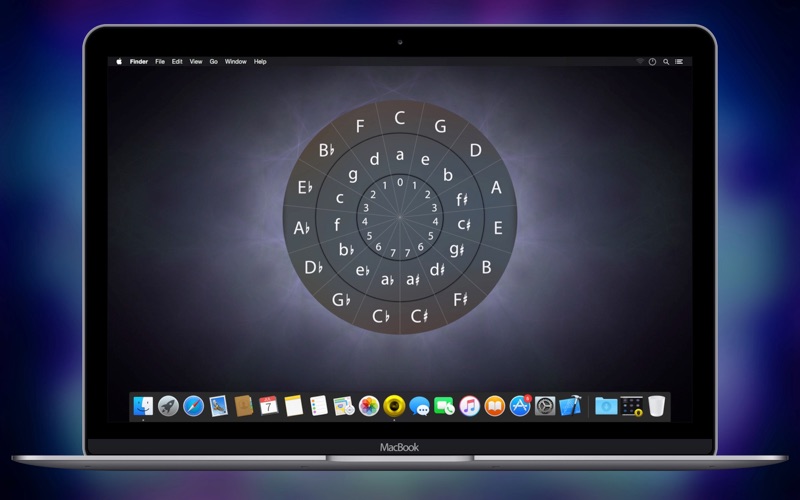The width and height of the screenshot is (800, 500).
Task: Open the File menu
Action: click(160, 62)
